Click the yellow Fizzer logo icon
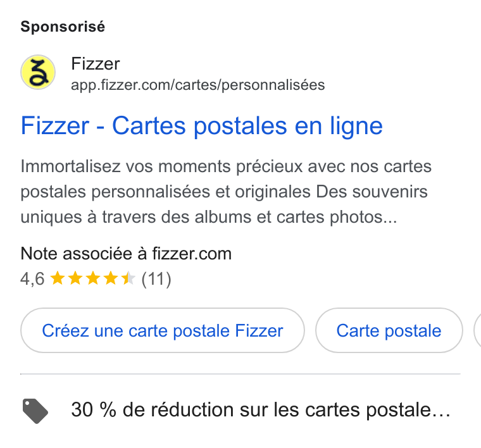 coord(38,72)
